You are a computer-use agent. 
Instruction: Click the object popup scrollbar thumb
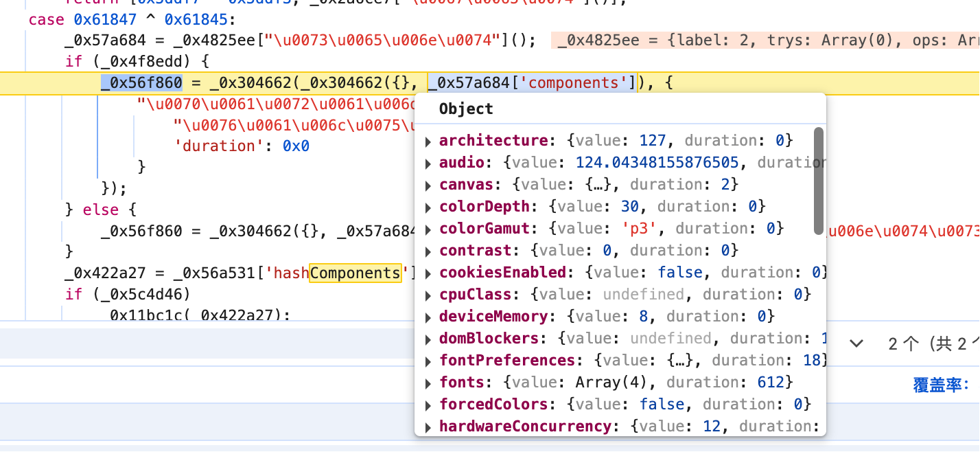click(818, 181)
